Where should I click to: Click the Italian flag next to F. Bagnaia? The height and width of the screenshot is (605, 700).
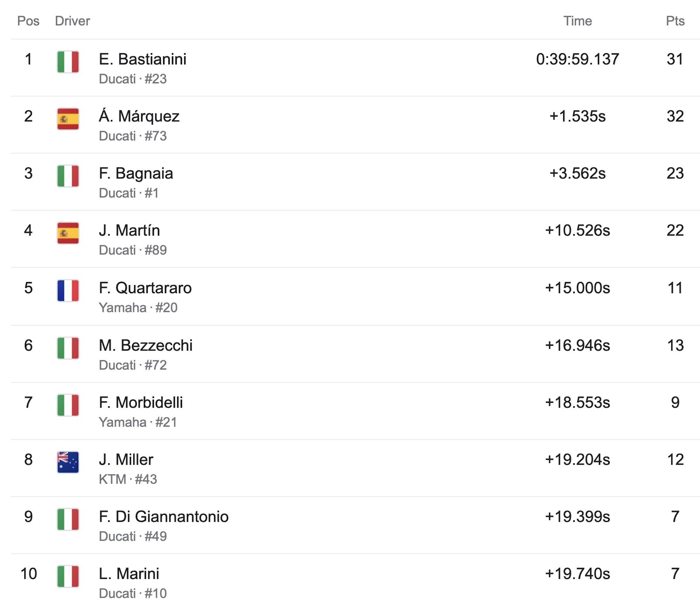point(68,176)
